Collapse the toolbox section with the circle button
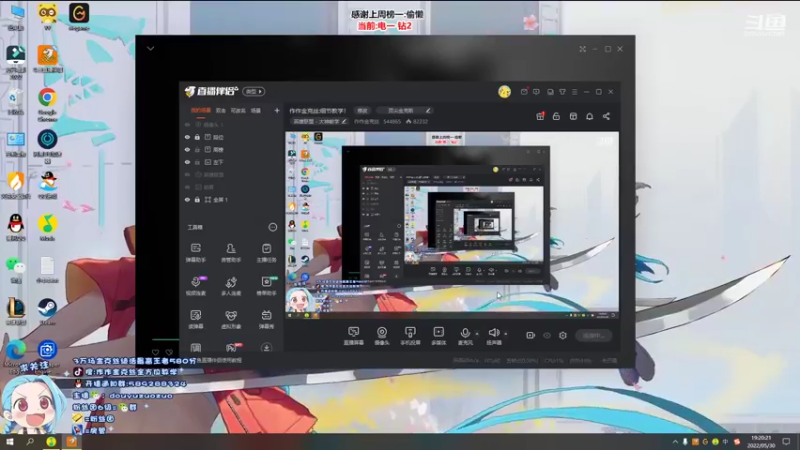This screenshot has height=450, width=800. [x=273, y=227]
